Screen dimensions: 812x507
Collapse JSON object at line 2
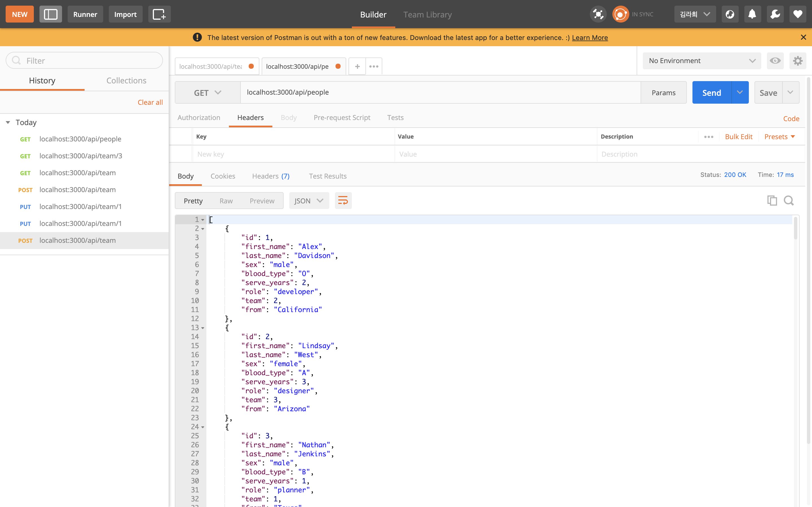click(203, 229)
